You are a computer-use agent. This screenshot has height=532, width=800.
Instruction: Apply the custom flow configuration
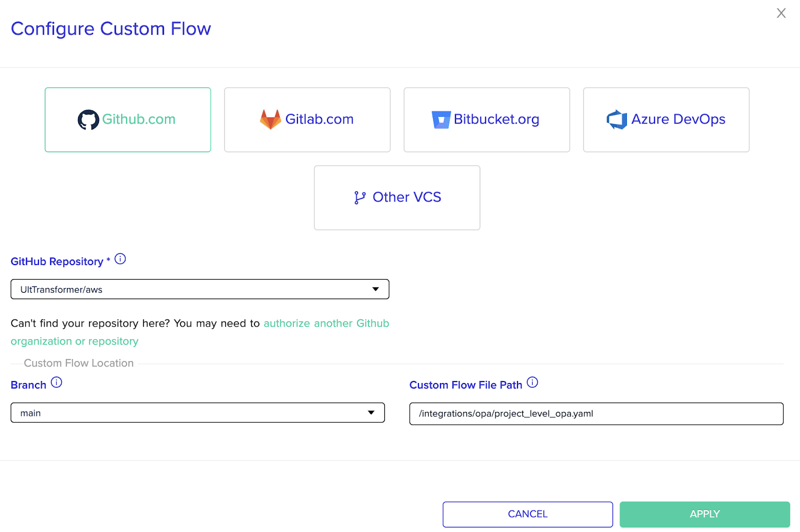[704, 514]
